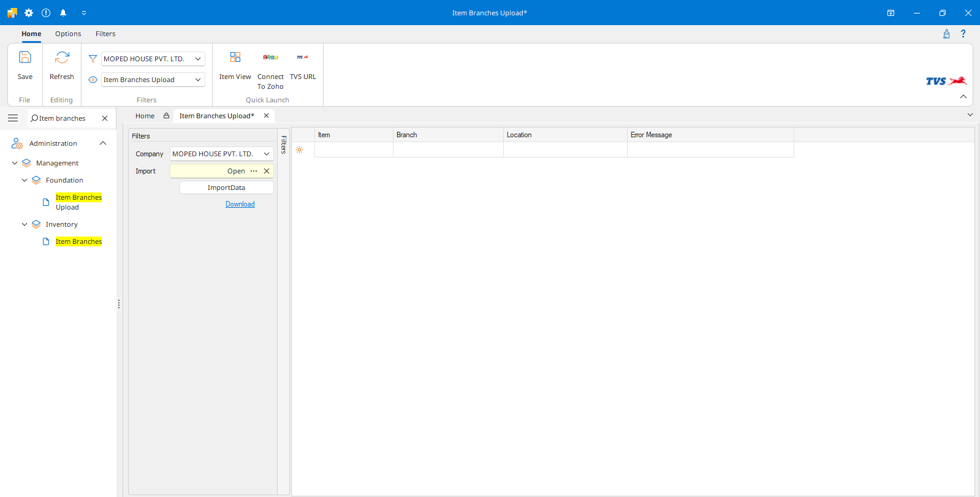Click the help question mark icon
The width and height of the screenshot is (980, 497).
tap(963, 34)
